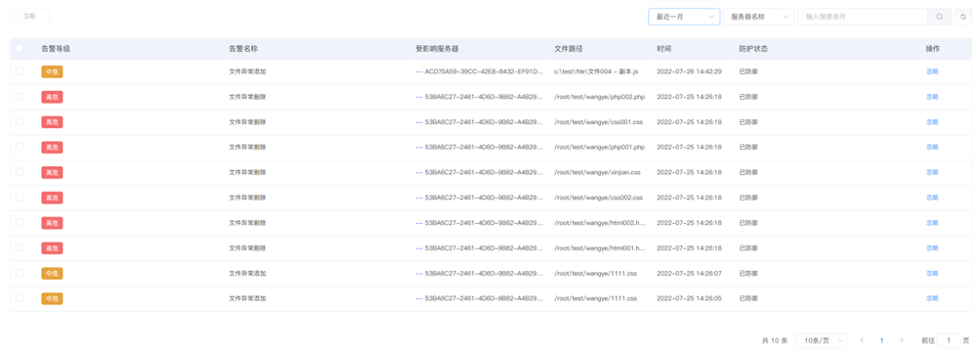Check the row for css002.css
The height and width of the screenshot is (356, 980).
pyautogui.click(x=20, y=198)
